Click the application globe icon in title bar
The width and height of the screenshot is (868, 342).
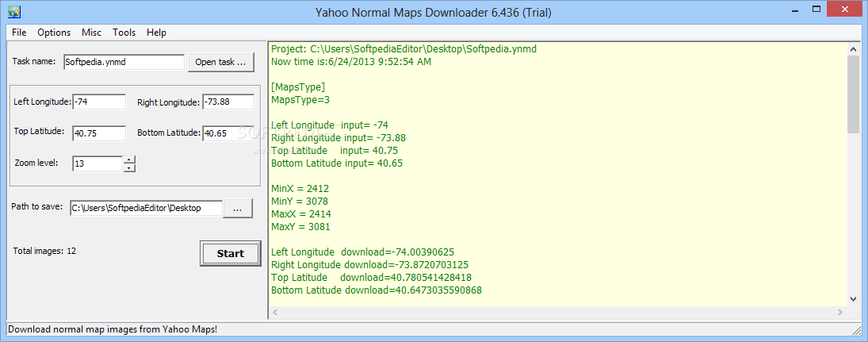click(x=13, y=11)
